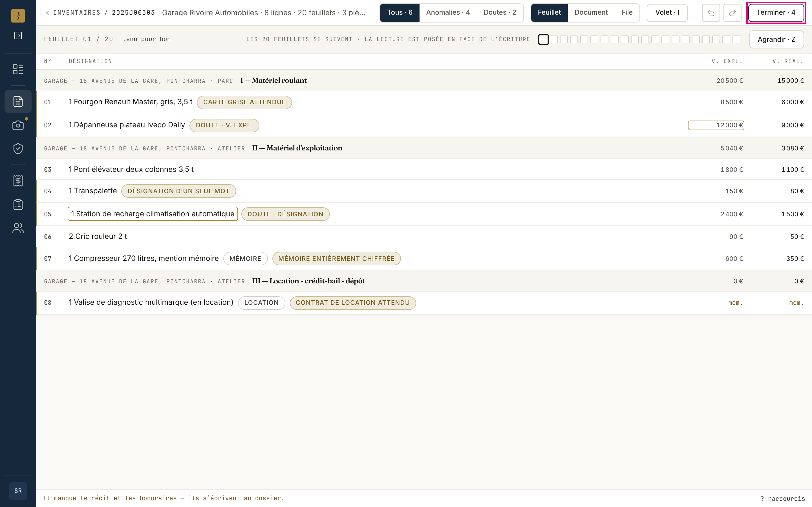Select the last feuillet square indicator
The height and width of the screenshot is (507, 812).
(x=736, y=39)
